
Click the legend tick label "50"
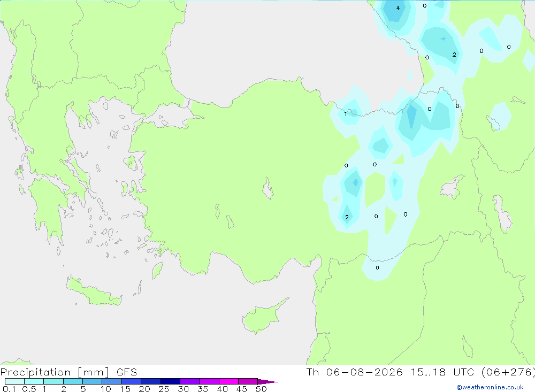coord(262,389)
